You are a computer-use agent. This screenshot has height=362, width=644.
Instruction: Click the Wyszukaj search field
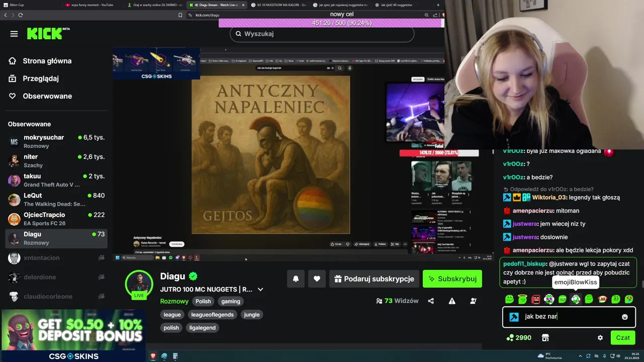(322, 34)
